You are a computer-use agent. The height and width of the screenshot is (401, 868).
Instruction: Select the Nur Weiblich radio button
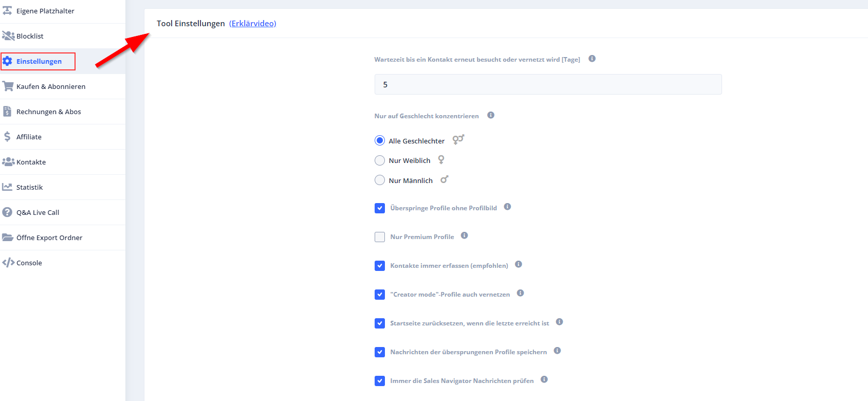click(380, 160)
